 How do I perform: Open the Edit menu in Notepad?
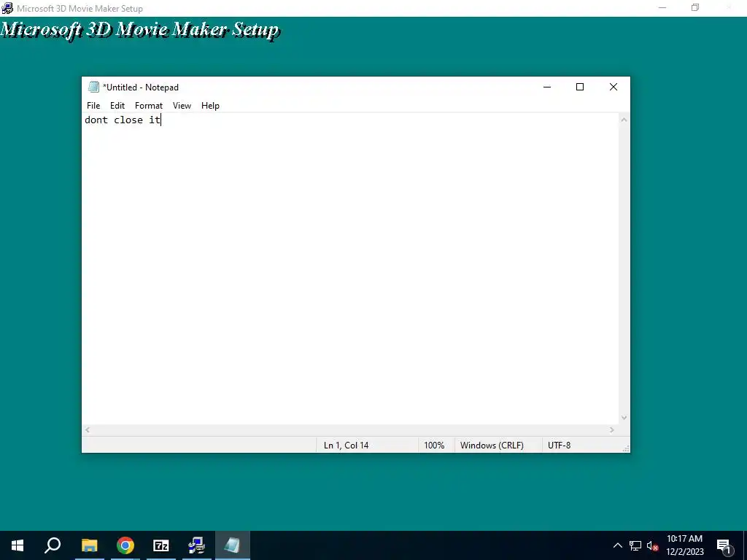tap(117, 106)
